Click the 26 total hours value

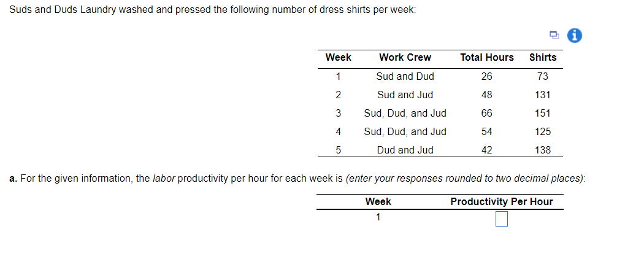tap(487, 76)
